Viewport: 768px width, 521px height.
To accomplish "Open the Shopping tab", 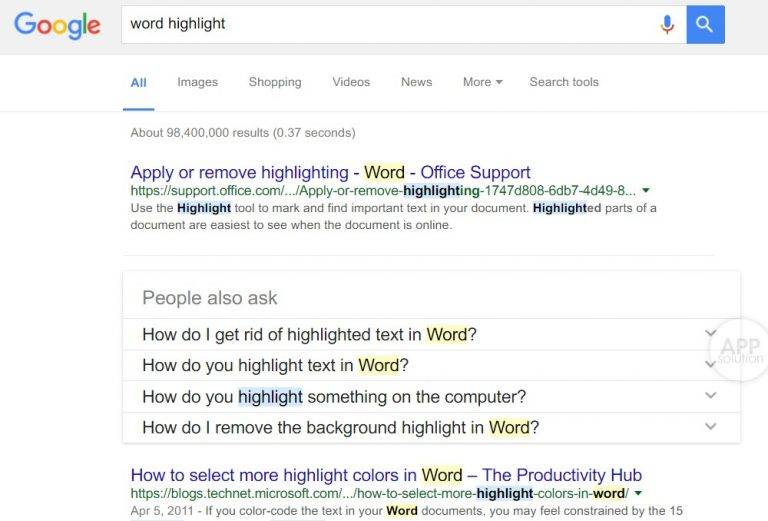I will click(x=275, y=82).
